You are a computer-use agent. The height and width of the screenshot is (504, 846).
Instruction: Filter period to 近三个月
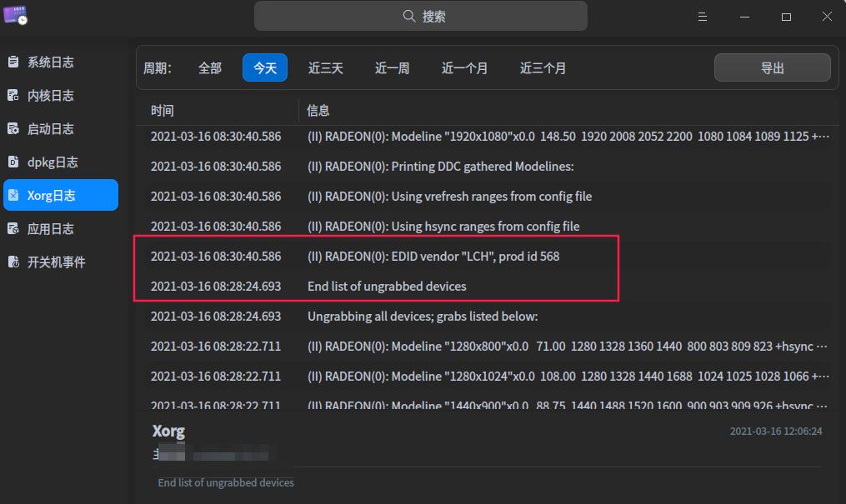tap(543, 68)
